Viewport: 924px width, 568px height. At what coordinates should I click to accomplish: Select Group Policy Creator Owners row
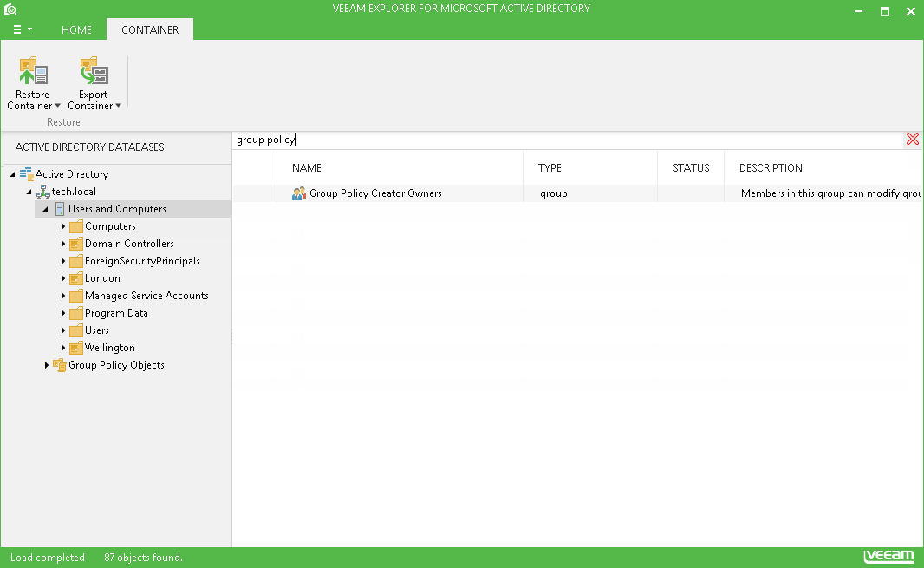(577, 193)
